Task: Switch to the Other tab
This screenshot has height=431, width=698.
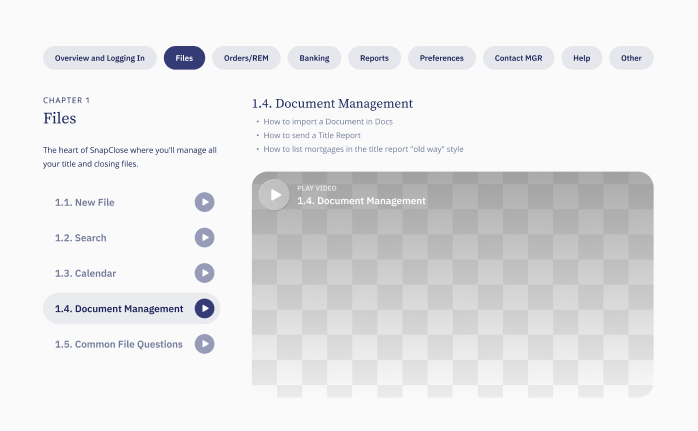Action: pyautogui.click(x=631, y=58)
